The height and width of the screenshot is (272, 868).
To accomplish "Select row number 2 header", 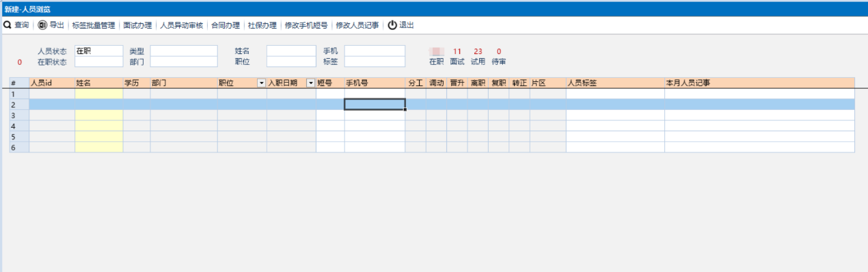I will 19,105.
